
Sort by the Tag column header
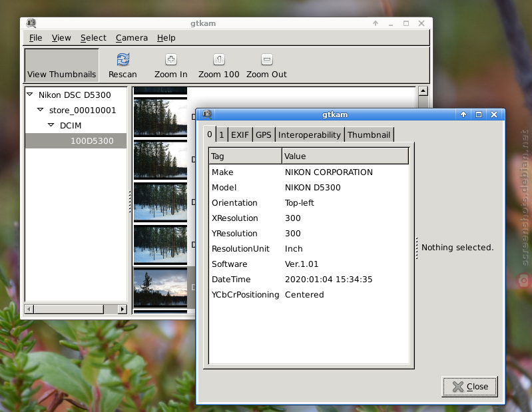245,156
